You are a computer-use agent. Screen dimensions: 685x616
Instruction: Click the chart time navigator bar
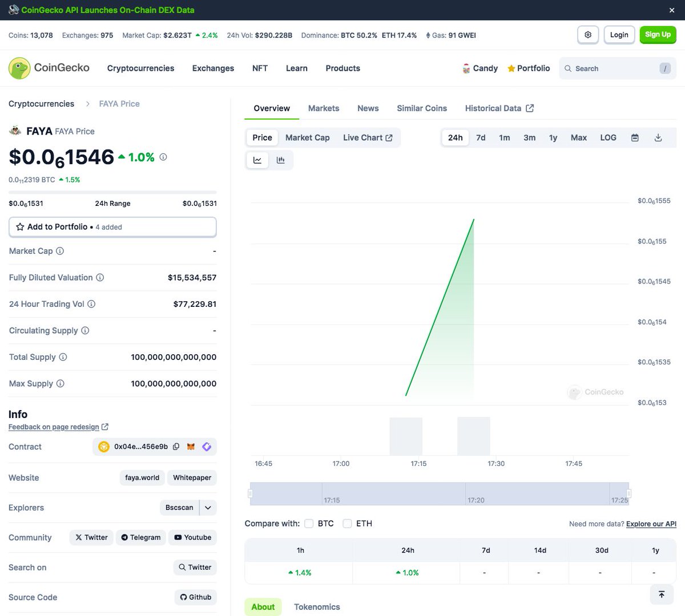[440, 494]
